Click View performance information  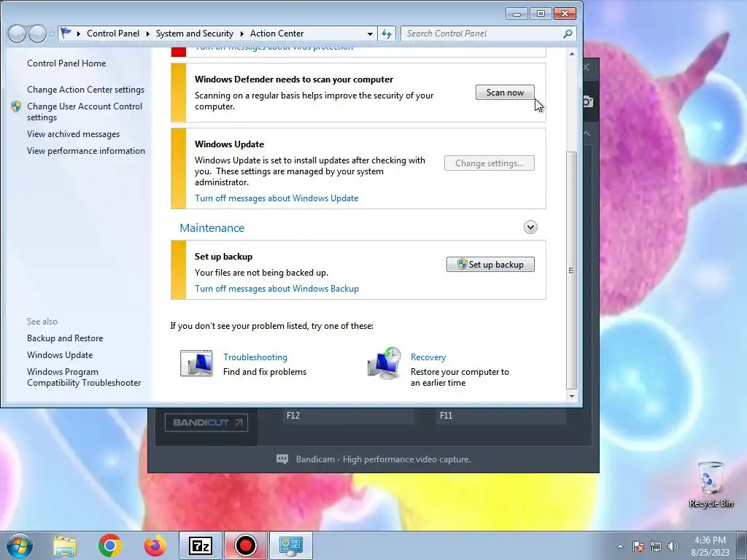86,151
